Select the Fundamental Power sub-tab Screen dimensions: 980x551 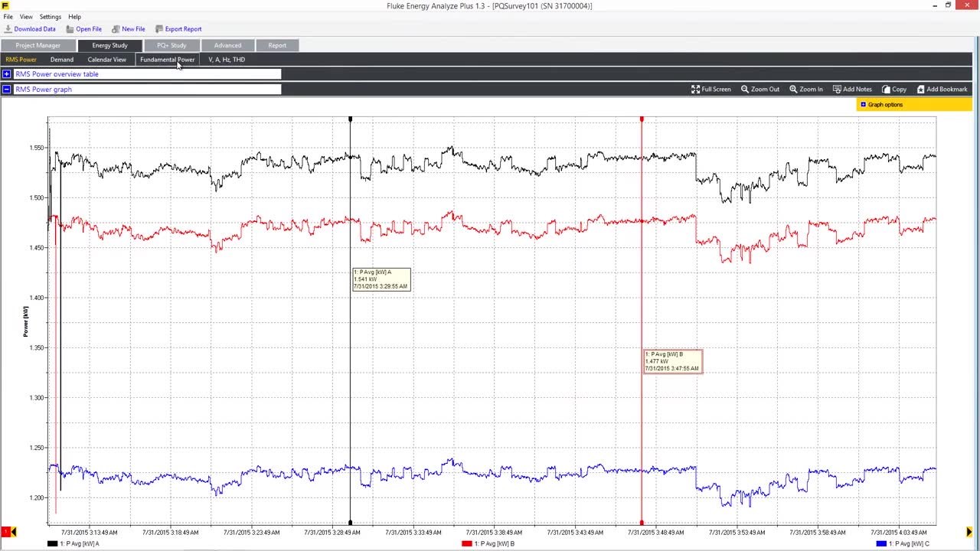[167, 60]
